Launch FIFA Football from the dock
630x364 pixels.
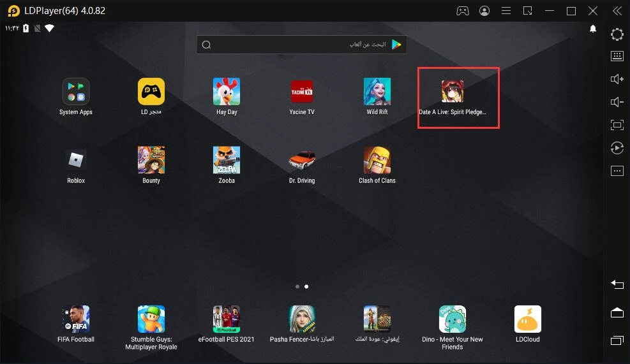[75, 319]
